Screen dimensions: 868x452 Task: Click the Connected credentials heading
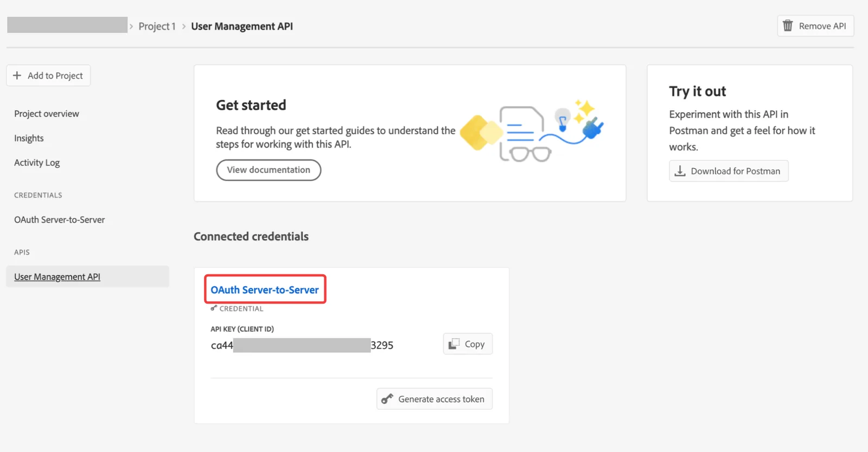(251, 236)
